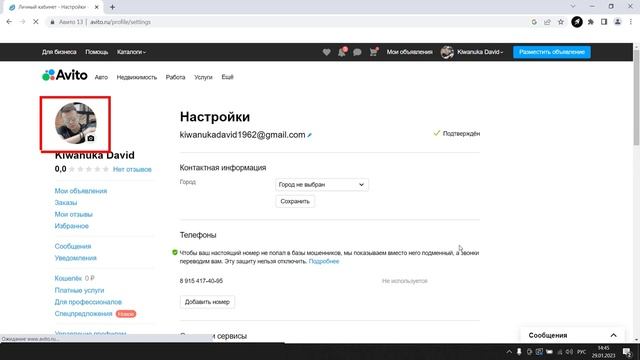Viewport: 640px width, 360px height.
Task: Open Для профессионалов in the sidebar
Action: (x=88, y=302)
